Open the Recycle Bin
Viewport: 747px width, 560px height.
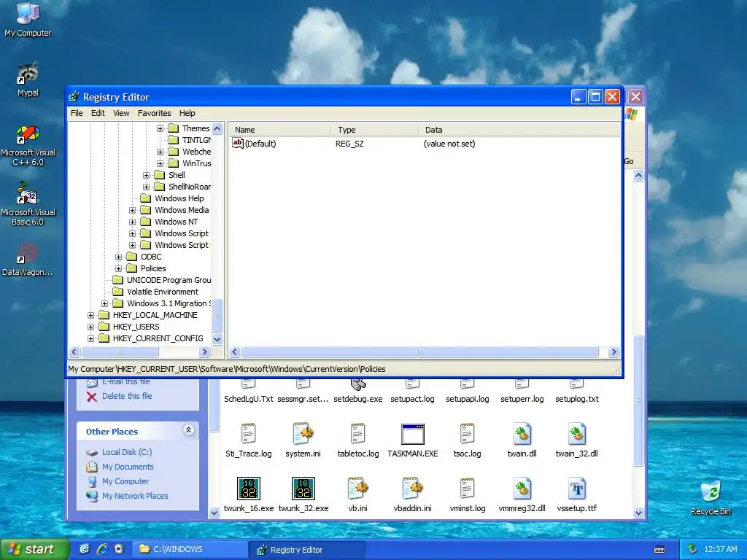711,497
